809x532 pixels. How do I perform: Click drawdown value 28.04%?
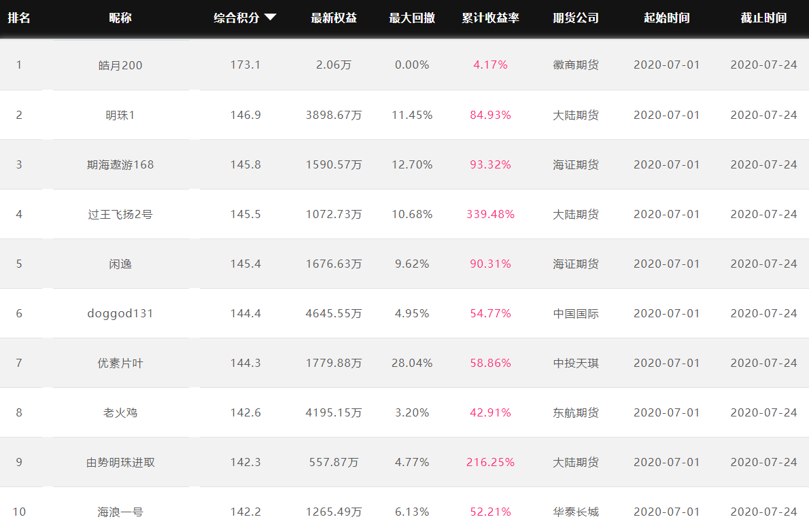412,363
